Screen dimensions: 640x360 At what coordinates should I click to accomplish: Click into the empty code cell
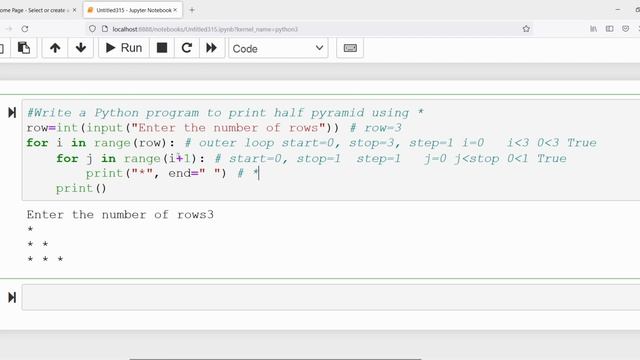(x=331, y=298)
